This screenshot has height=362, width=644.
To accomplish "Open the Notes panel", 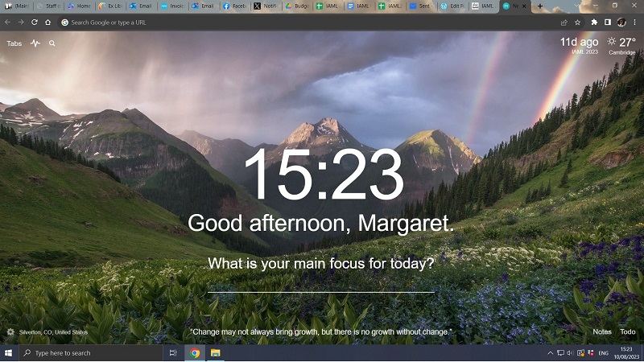I will click(x=602, y=331).
